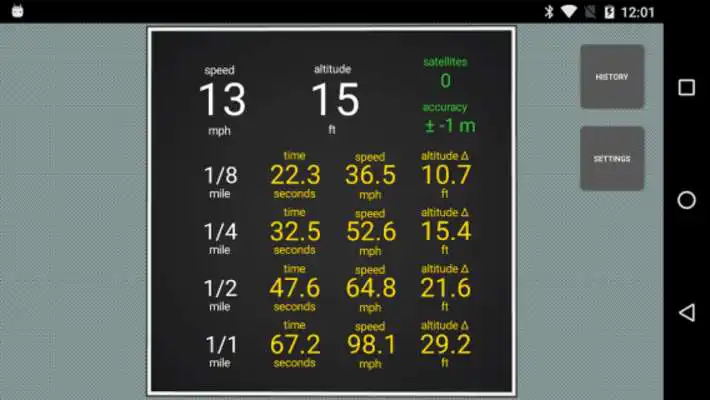The height and width of the screenshot is (400, 710).
Task: Tap the Android recent apps square icon
Action: tap(686, 87)
